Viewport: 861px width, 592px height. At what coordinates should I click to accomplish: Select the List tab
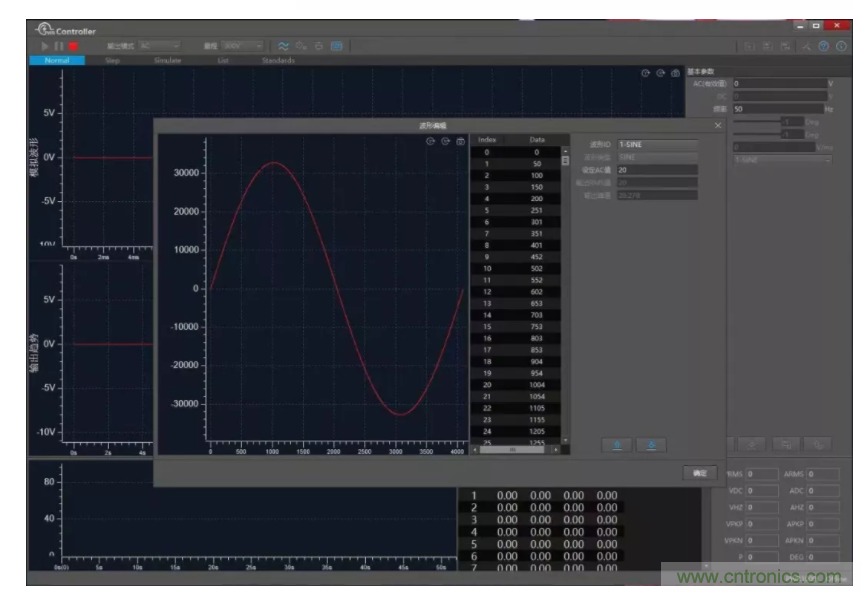[222, 61]
